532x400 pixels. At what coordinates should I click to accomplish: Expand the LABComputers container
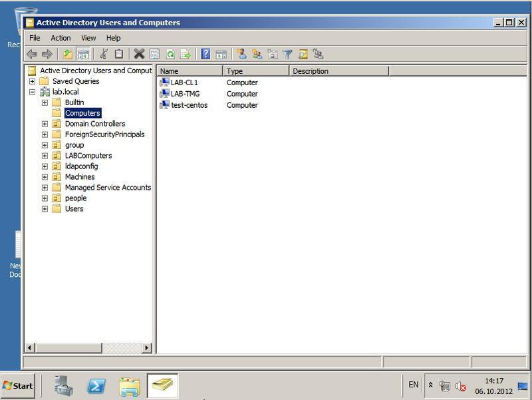coord(44,155)
